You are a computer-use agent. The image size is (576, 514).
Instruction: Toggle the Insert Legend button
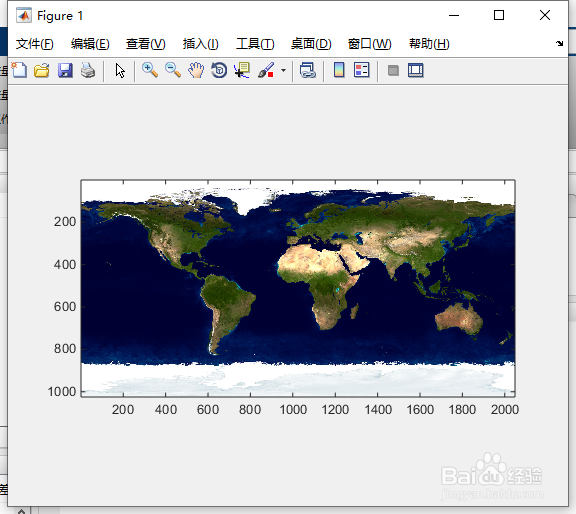coord(361,70)
